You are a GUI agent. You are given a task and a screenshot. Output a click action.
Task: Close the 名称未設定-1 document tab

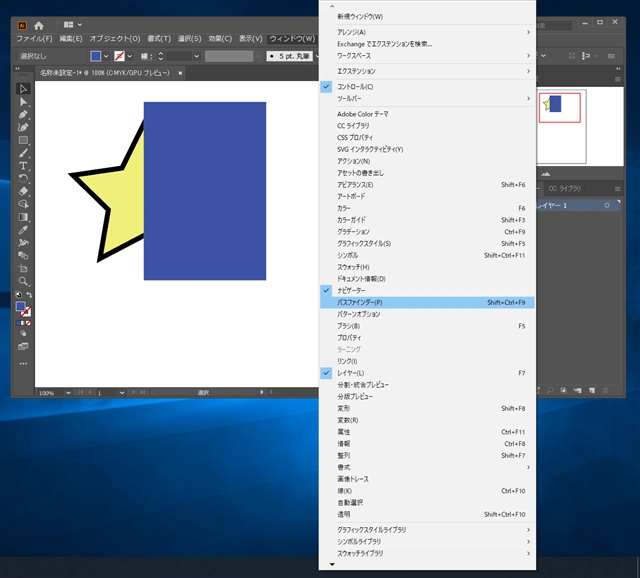[x=180, y=73]
